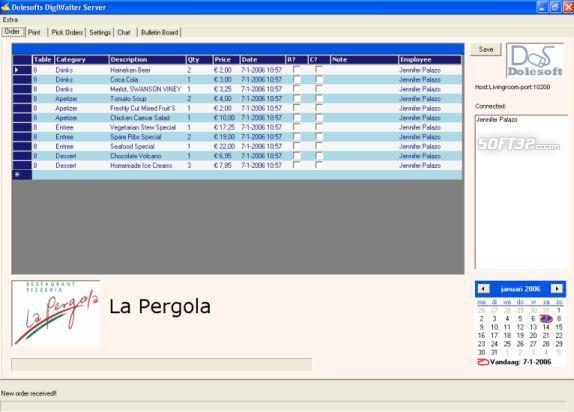Click Vandaag: 7-1-2006 today link
This screenshot has height=412, width=574.
click(521, 362)
